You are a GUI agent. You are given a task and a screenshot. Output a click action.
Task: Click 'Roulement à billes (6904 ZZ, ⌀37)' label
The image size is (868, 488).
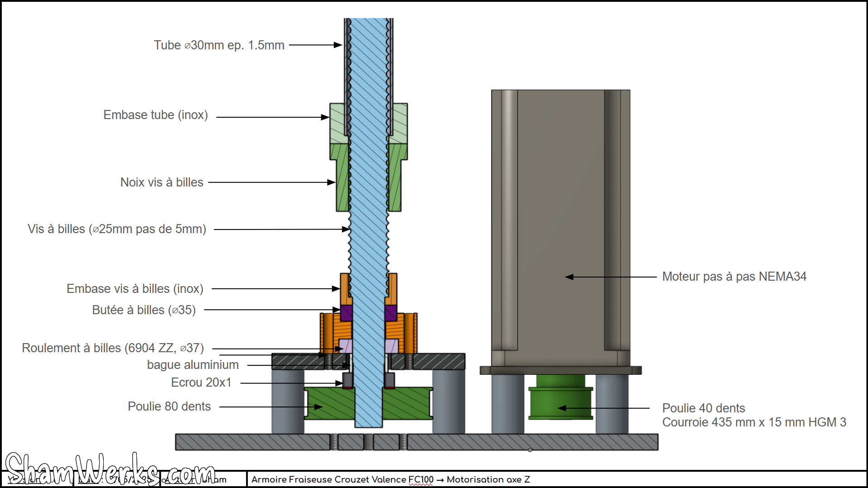(x=113, y=348)
